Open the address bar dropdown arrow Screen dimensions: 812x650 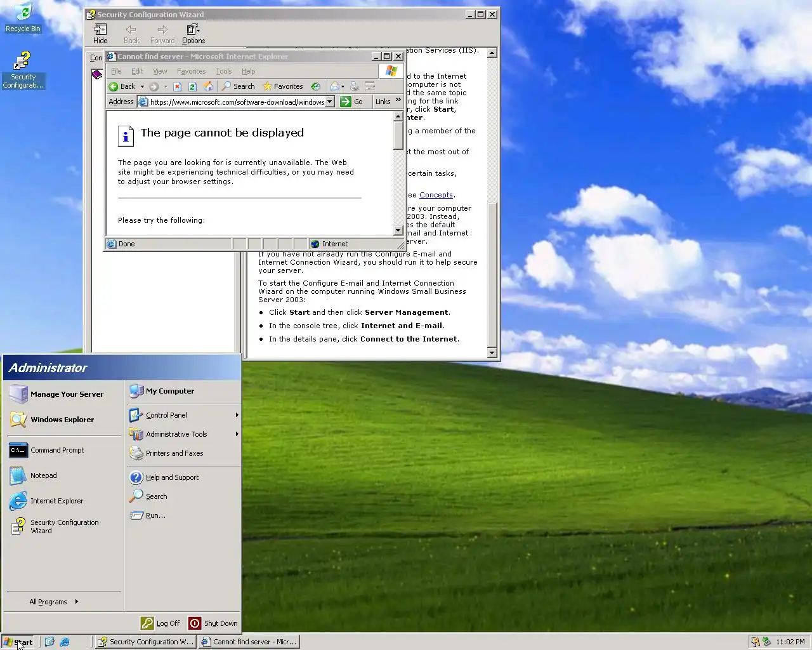coord(330,102)
